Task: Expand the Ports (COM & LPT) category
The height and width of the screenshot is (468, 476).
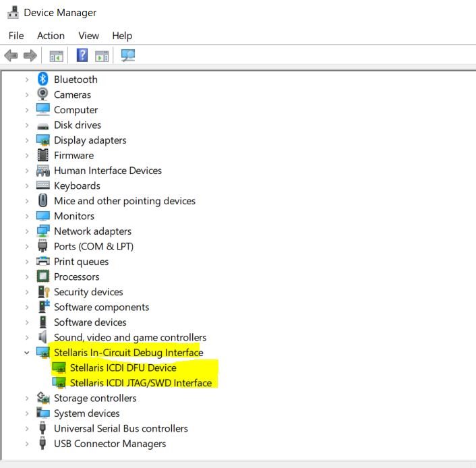Action: (x=27, y=246)
